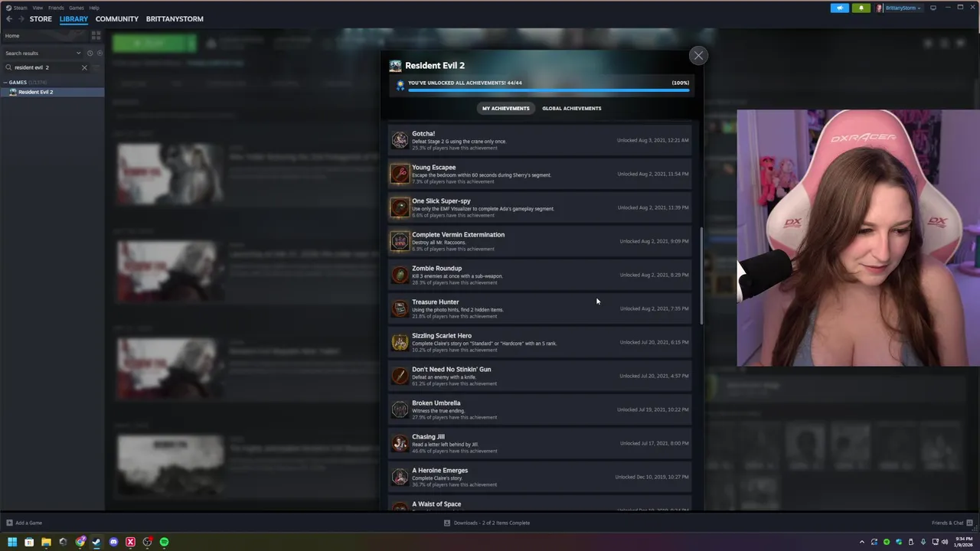Click the Gotcha! achievement icon
The width and height of the screenshot is (980, 551).
tap(400, 140)
